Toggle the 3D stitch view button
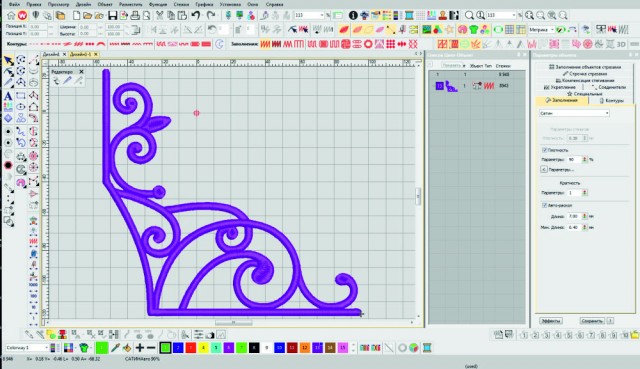The image size is (640, 369). point(621,44)
